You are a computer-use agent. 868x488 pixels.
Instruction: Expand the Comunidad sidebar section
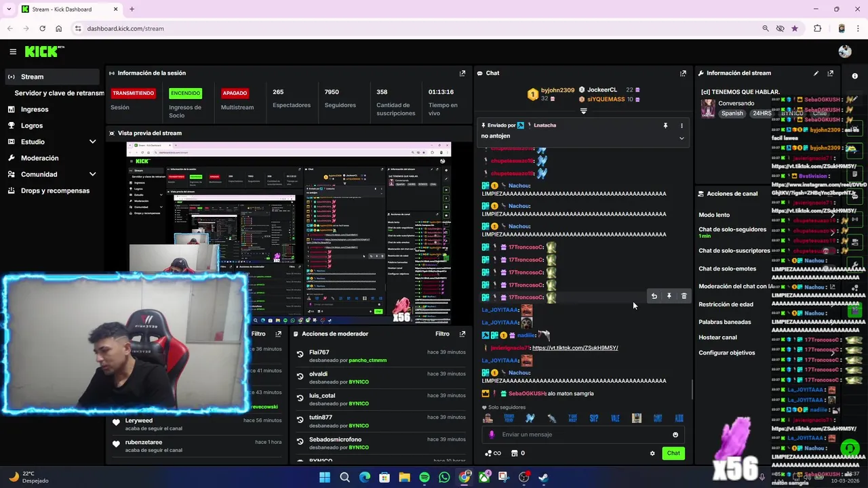click(x=92, y=174)
